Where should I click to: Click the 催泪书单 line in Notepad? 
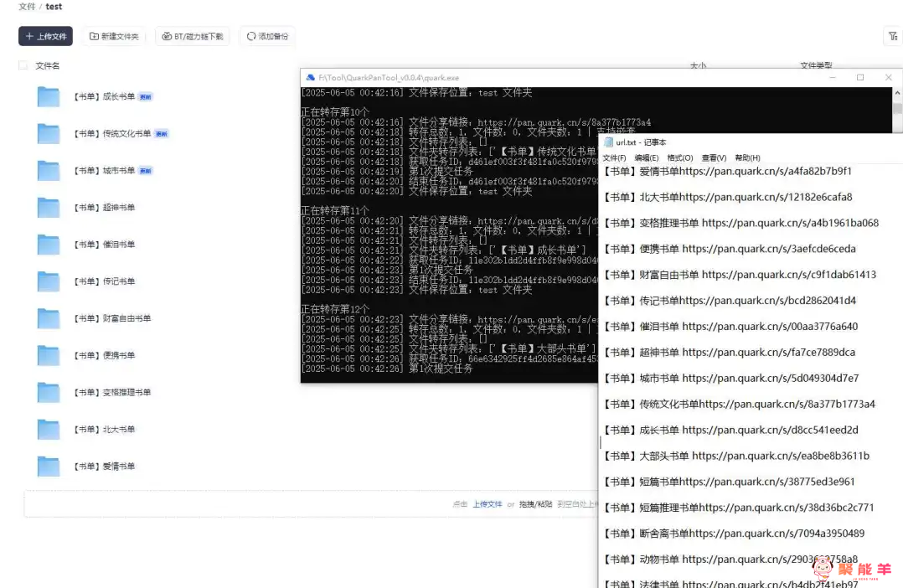(x=730, y=327)
